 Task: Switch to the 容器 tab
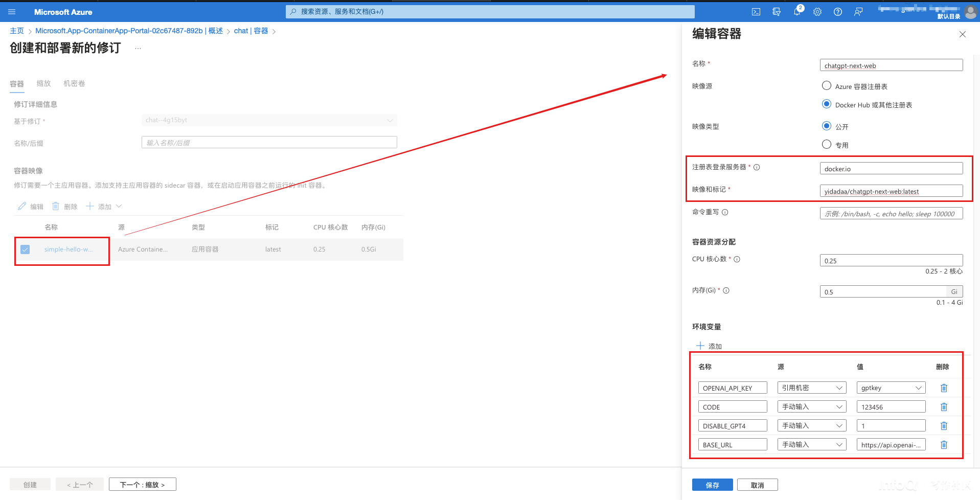[x=17, y=84]
